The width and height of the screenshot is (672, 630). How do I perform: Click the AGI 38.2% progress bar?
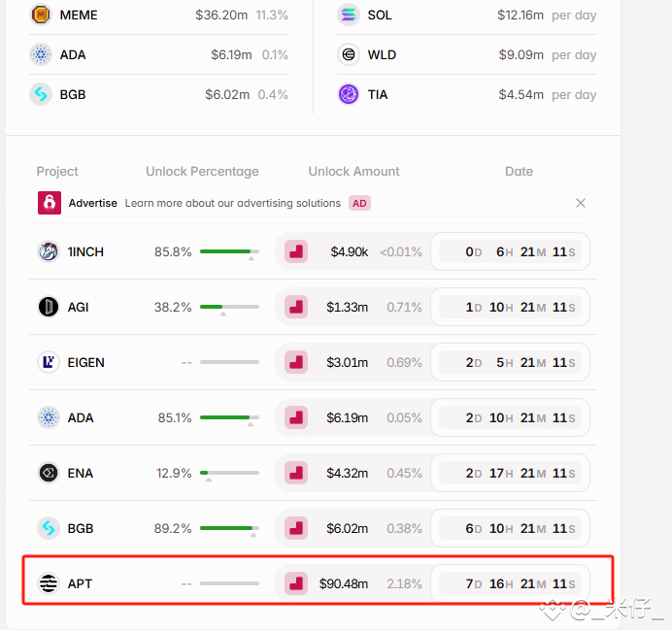click(229, 307)
